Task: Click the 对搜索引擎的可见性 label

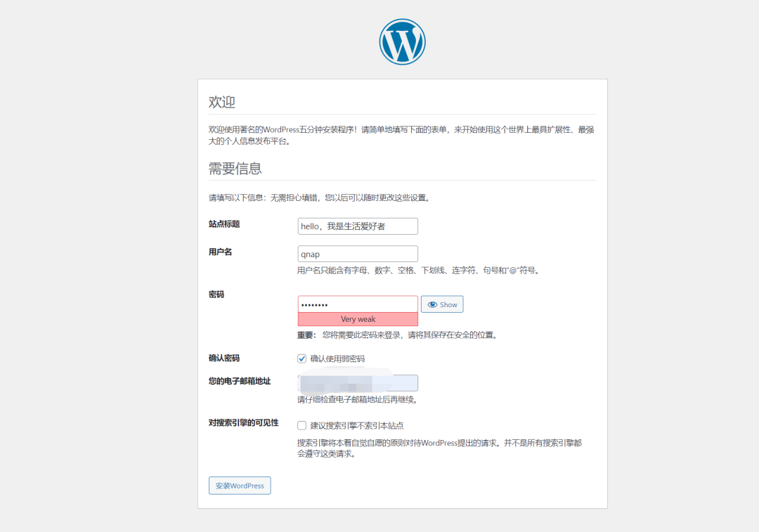Action: pos(243,422)
